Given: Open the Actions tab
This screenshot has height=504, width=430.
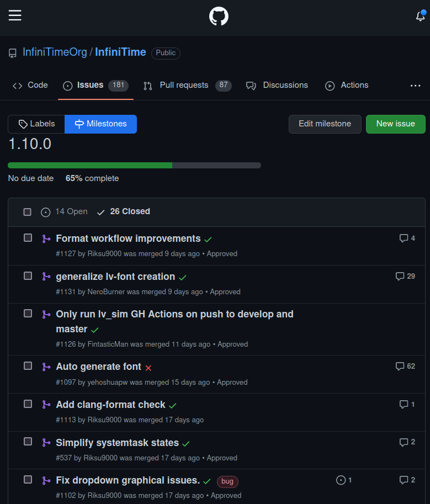Looking at the screenshot, I should 347,86.
